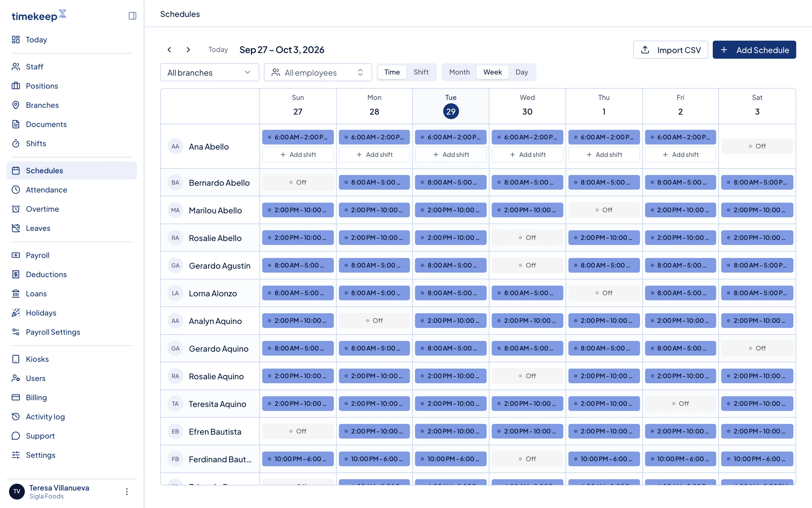The image size is (812, 508).
Task: Open Holidays party icon
Action: [x=16, y=313]
